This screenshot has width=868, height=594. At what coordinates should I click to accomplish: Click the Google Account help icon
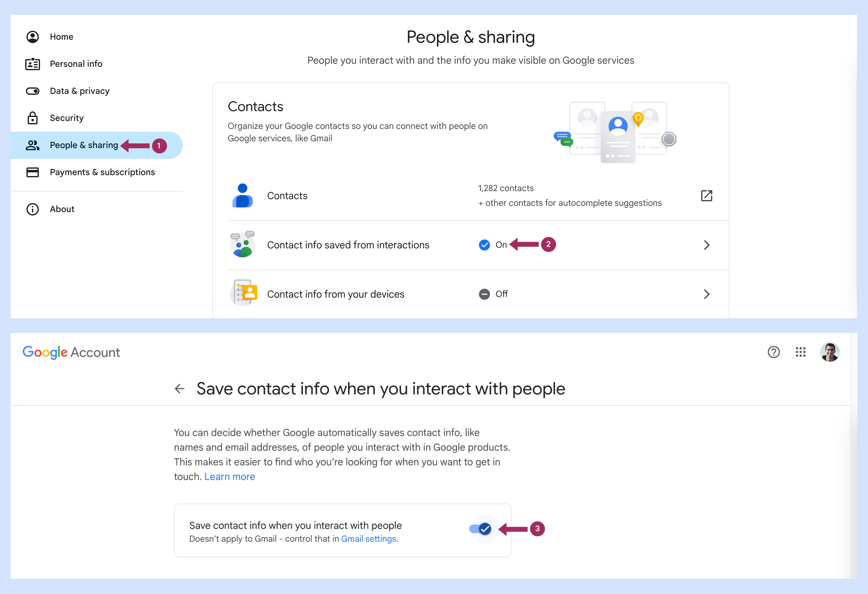click(x=774, y=352)
